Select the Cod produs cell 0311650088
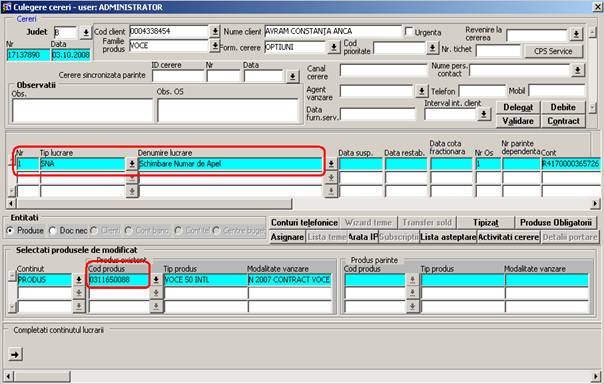The height and width of the screenshot is (384, 604). pos(119,280)
